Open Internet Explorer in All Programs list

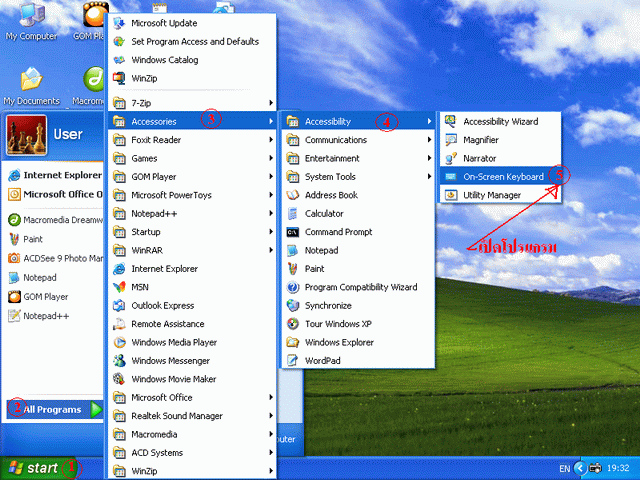192,269
